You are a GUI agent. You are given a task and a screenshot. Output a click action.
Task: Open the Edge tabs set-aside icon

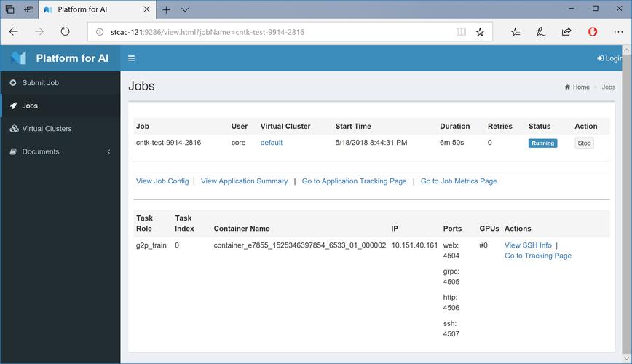click(10, 9)
